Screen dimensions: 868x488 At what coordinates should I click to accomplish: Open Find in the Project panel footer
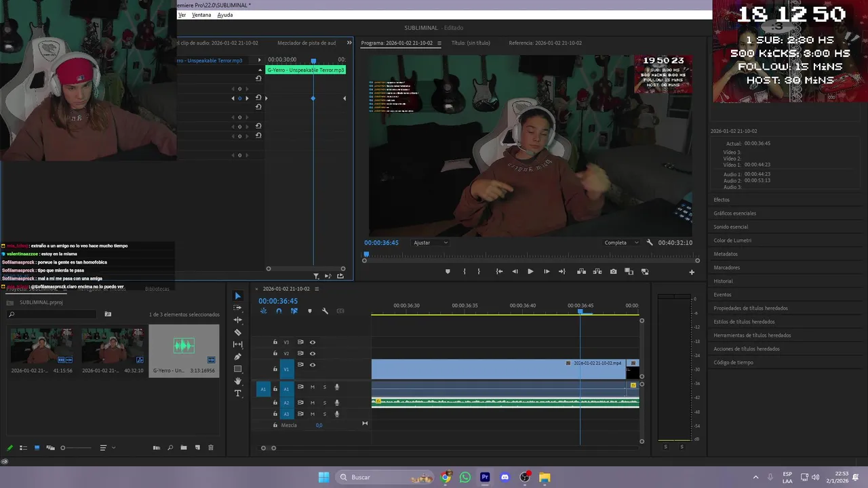coord(170,447)
